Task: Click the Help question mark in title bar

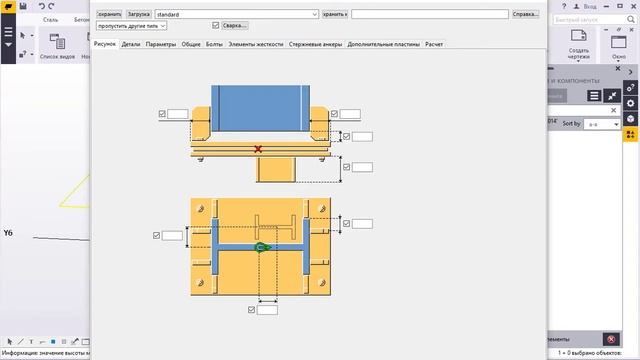Action: pyautogui.click(x=564, y=7)
